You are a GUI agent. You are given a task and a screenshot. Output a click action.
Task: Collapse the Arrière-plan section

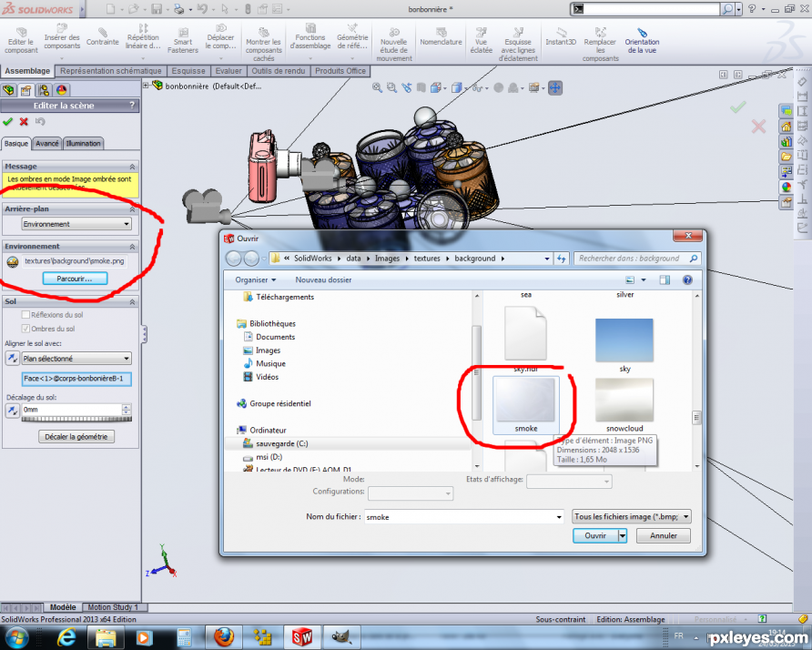click(132, 208)
